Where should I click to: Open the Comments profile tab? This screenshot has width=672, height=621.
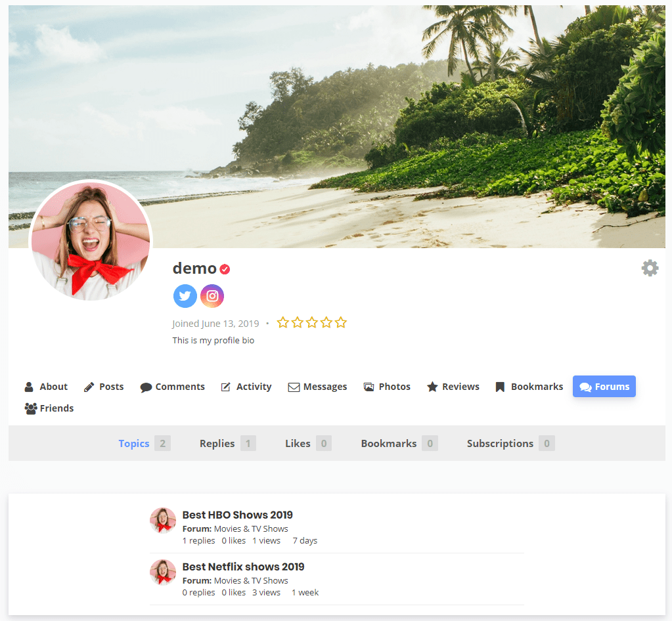tap(172, 387)
